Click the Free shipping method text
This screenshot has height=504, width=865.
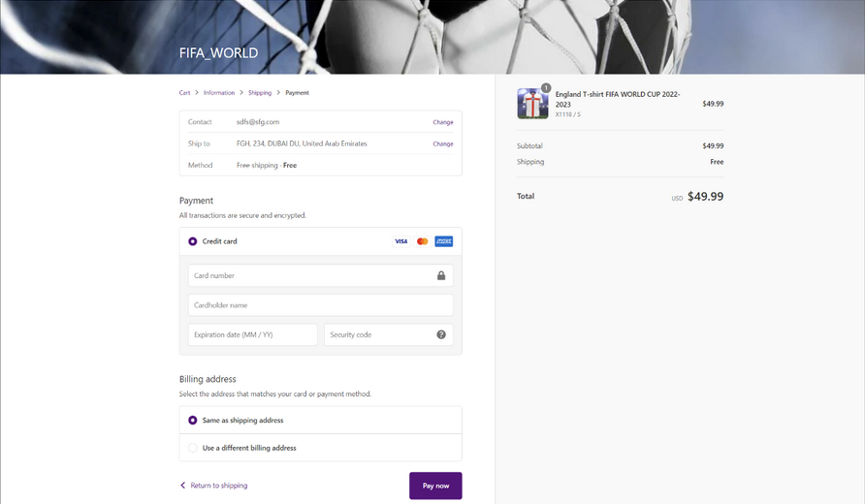267,166
